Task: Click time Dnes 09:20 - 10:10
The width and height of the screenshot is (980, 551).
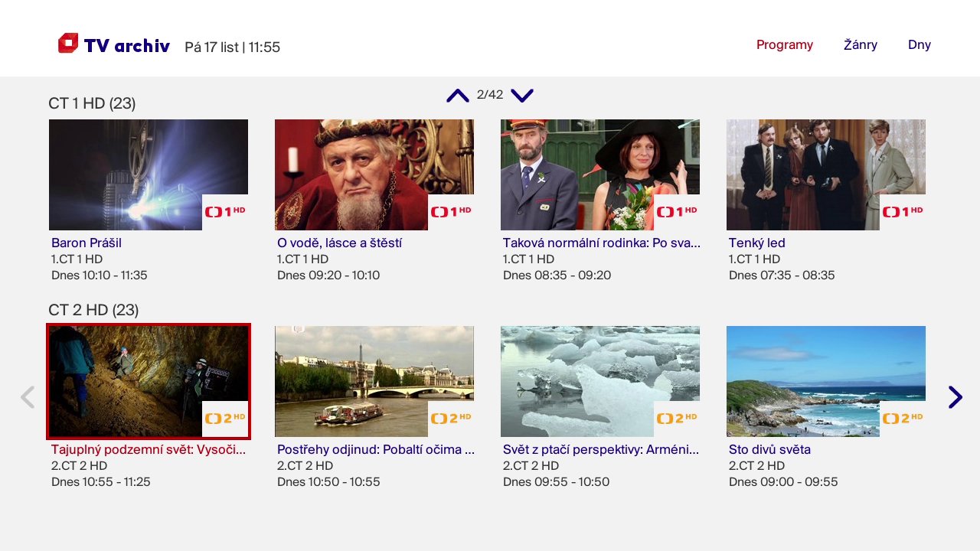Action: (328, 275)
